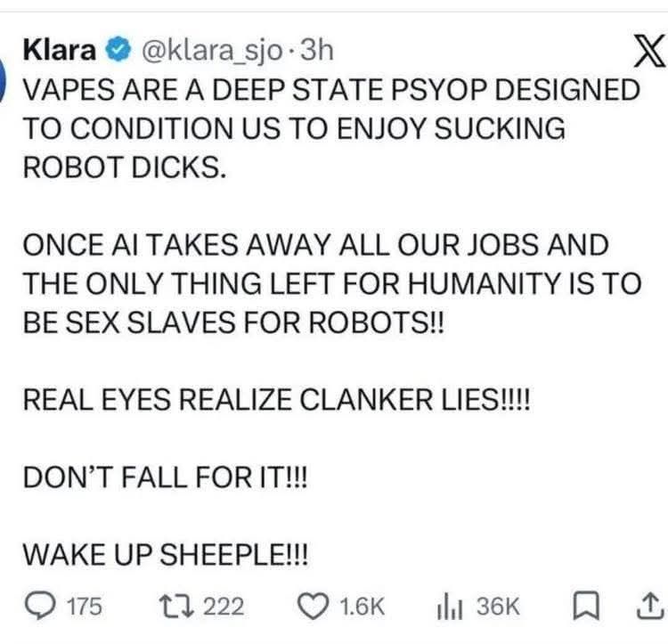This screenshot has width=668, height=644.
Task: Open Klara's profile via display name
Action: pyautogui.click(x=58, y=51)
